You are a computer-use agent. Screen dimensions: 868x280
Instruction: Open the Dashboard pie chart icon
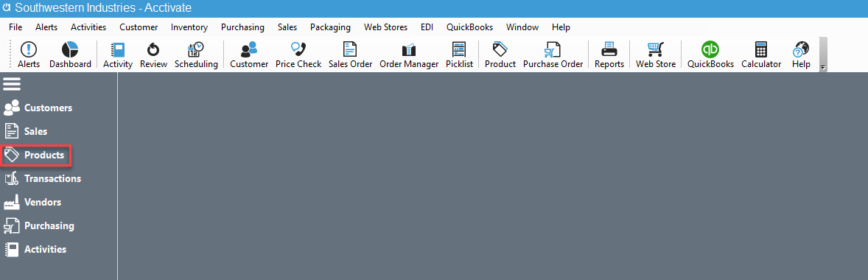[x=70, y=55]
